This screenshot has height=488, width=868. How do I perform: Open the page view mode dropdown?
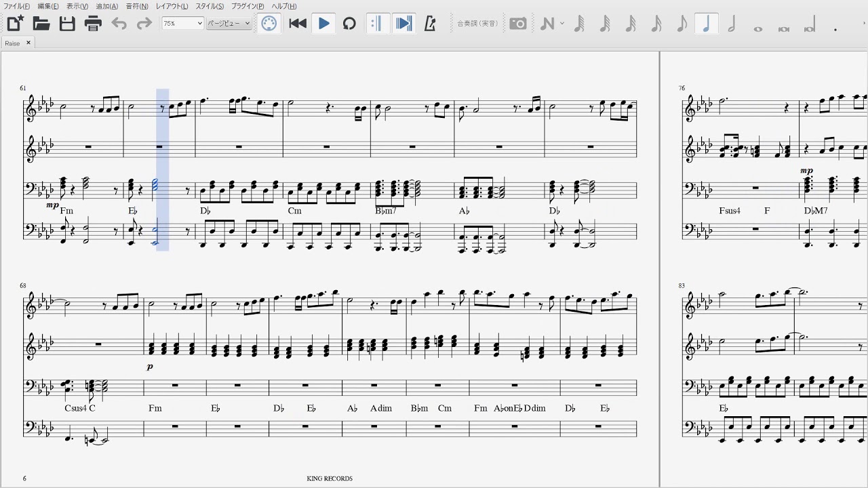229,24
